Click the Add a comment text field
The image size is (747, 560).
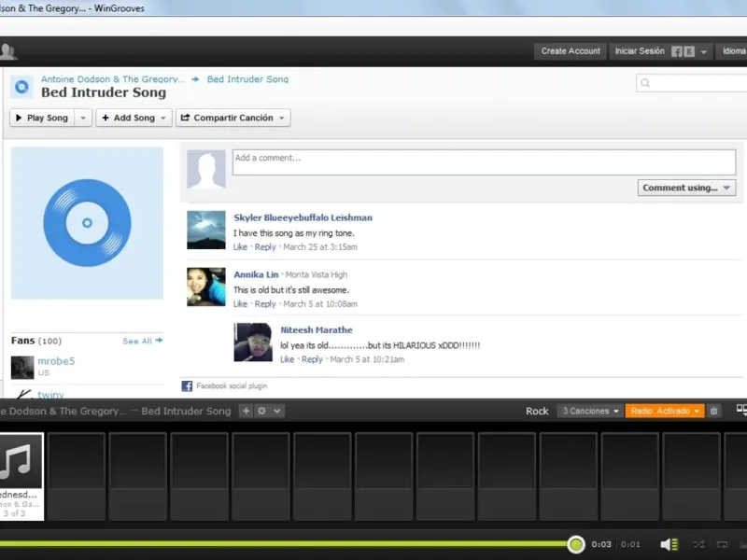(484, 161)
